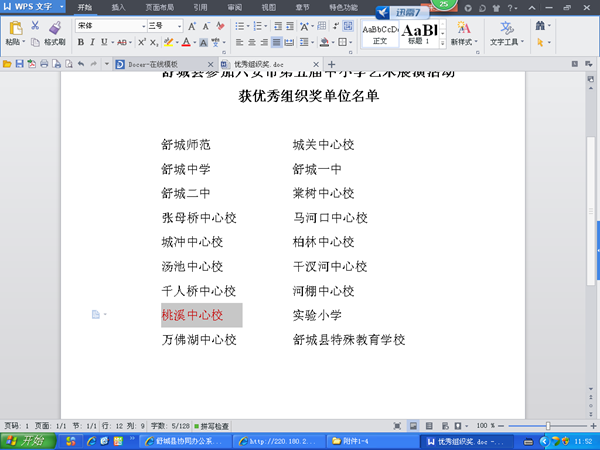
Task: Open the font name dropdown showing 宋体
Action: (x=110, y=26)
